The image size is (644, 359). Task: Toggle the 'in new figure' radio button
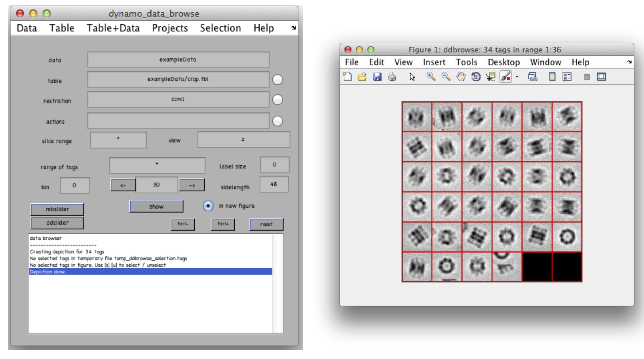pos(208,206)
